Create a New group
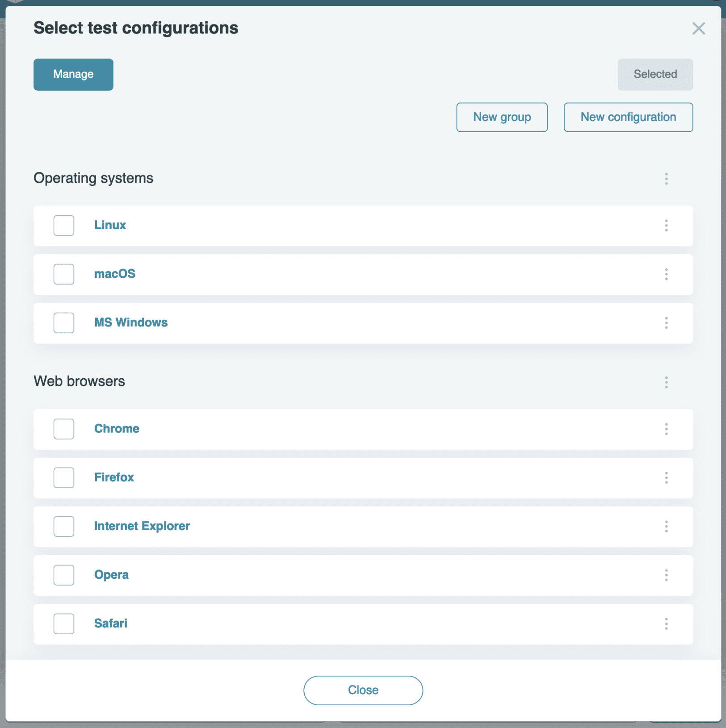 (x=502, y=117)
